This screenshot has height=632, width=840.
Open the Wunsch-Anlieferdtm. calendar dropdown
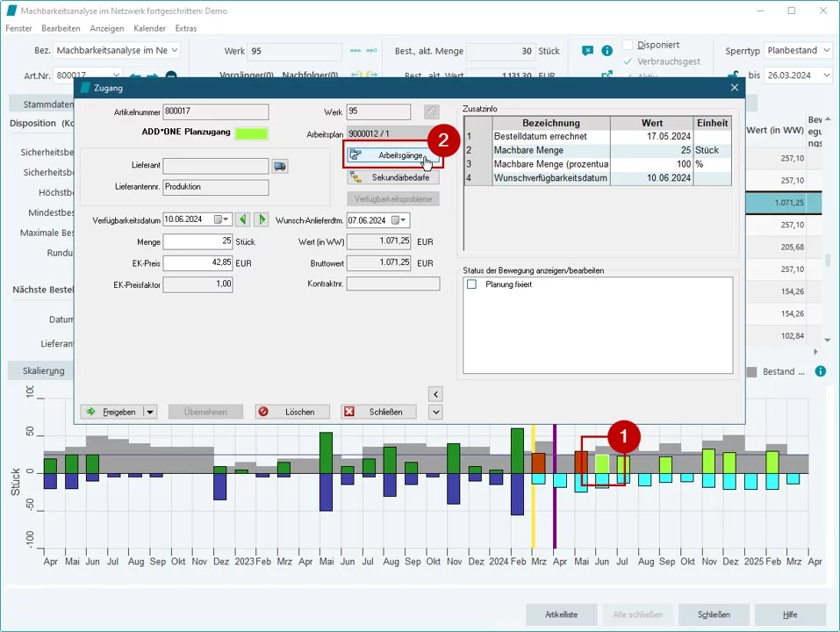click(398, 220)
